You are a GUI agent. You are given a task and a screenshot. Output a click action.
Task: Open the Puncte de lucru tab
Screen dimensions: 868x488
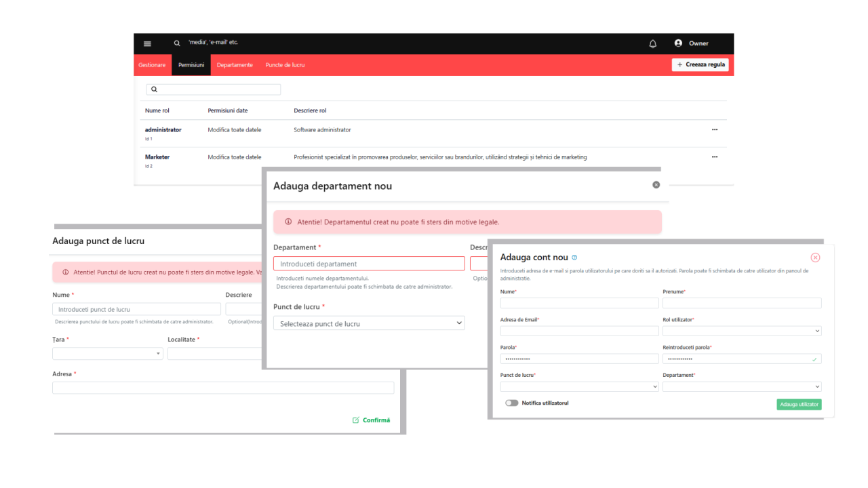pyautogui.click(x=285, y=65)
